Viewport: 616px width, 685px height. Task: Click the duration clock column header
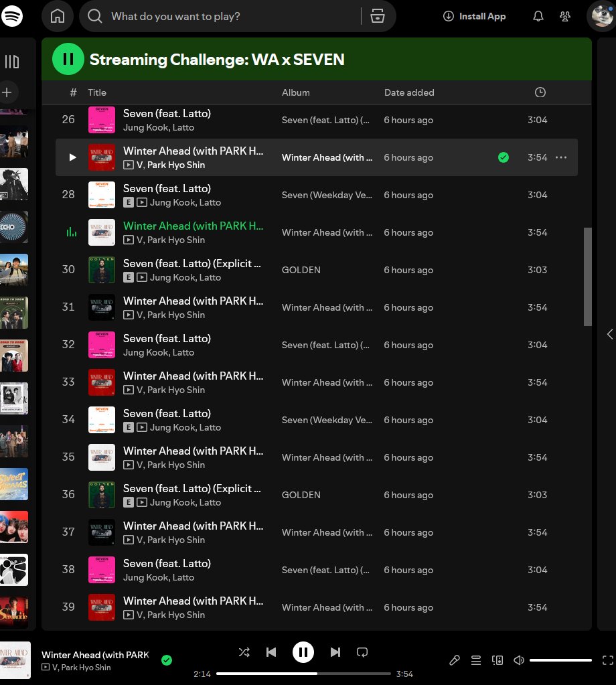540,92
